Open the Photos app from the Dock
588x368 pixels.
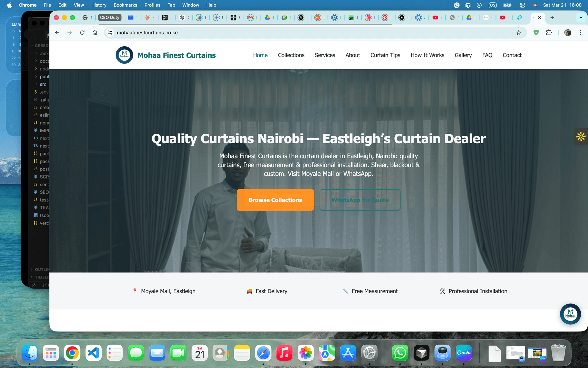[305, 353]
